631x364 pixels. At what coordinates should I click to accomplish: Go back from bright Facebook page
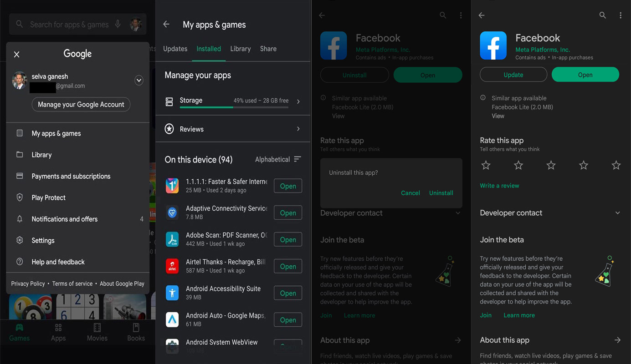pyautogui.click(x=482, y=15)
